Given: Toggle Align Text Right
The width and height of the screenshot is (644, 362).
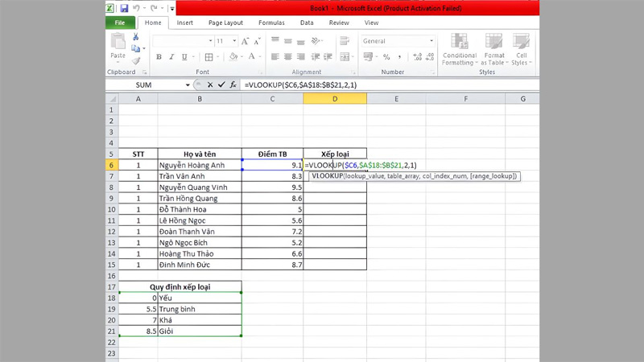Looking at the screenshot, I should click(300, 56).
